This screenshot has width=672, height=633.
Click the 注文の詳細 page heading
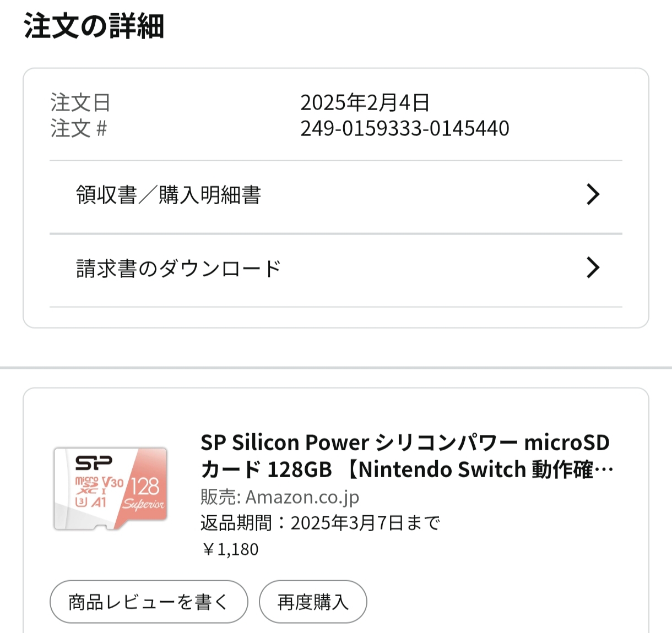pos(94,26)
